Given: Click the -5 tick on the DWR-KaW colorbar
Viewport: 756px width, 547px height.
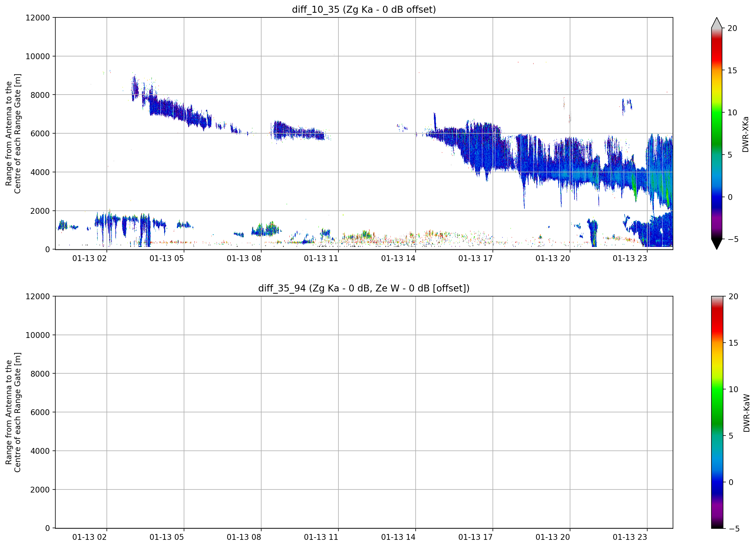Looking at the screenshot, I should coord(734,529).
